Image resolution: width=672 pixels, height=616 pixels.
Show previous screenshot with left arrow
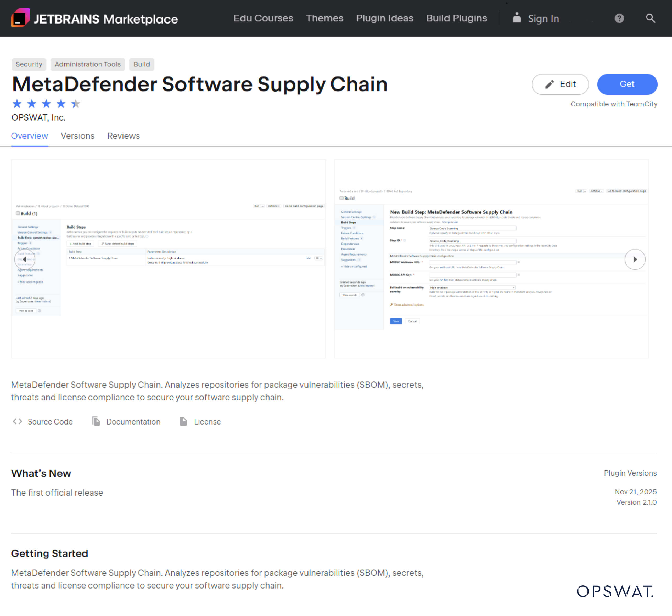coord(25,259)
